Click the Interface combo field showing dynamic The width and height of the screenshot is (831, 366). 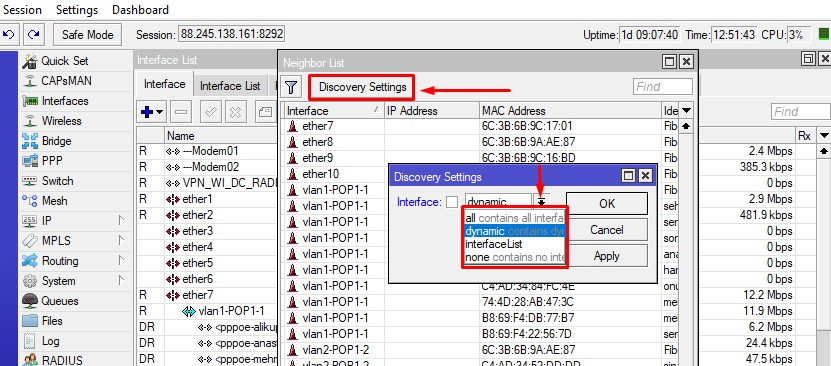point(498,202)
